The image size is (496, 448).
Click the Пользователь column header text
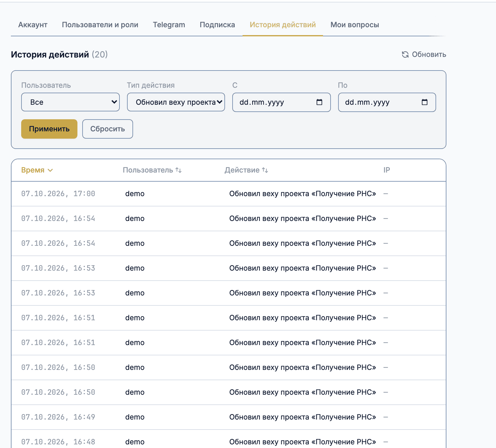click(x=148, y=170)
